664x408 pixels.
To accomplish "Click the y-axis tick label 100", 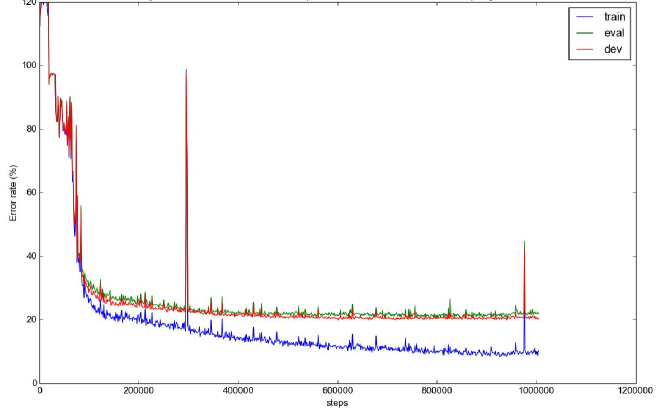I will 29,65.
